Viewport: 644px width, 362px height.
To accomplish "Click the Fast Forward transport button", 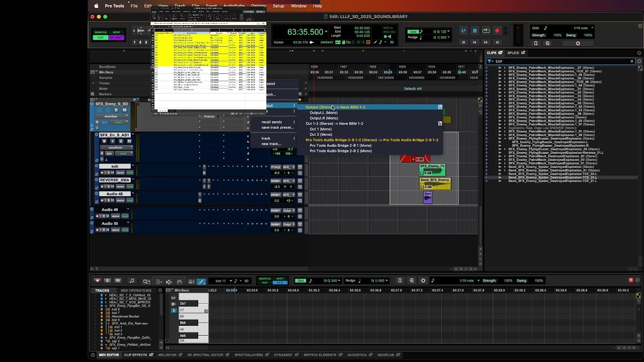I will [486, 42].
